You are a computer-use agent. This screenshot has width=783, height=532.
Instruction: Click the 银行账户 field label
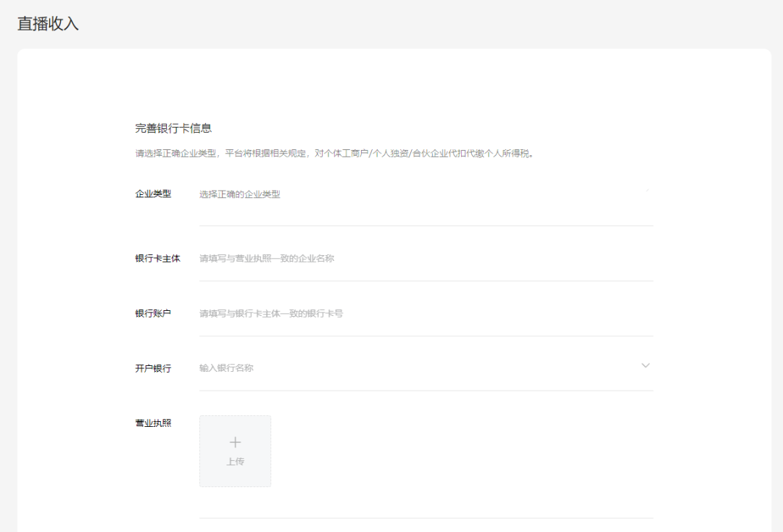[x=153, y=313]
